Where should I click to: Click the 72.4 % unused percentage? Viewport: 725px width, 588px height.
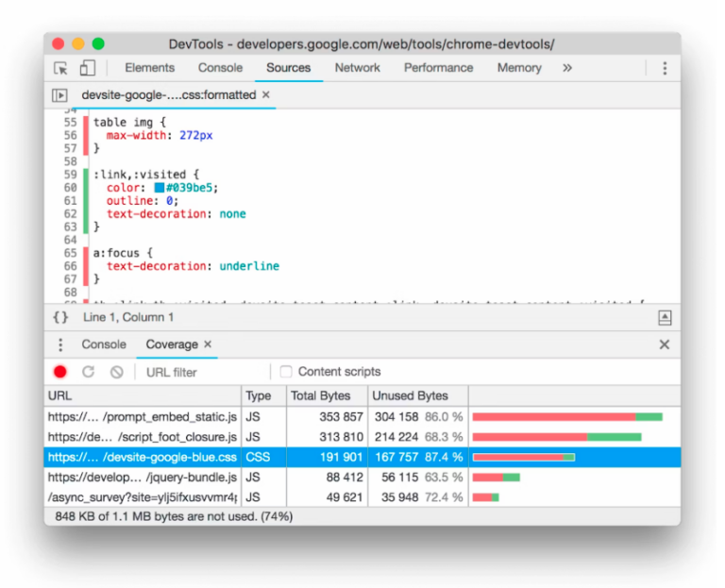[x=444, y=497]
